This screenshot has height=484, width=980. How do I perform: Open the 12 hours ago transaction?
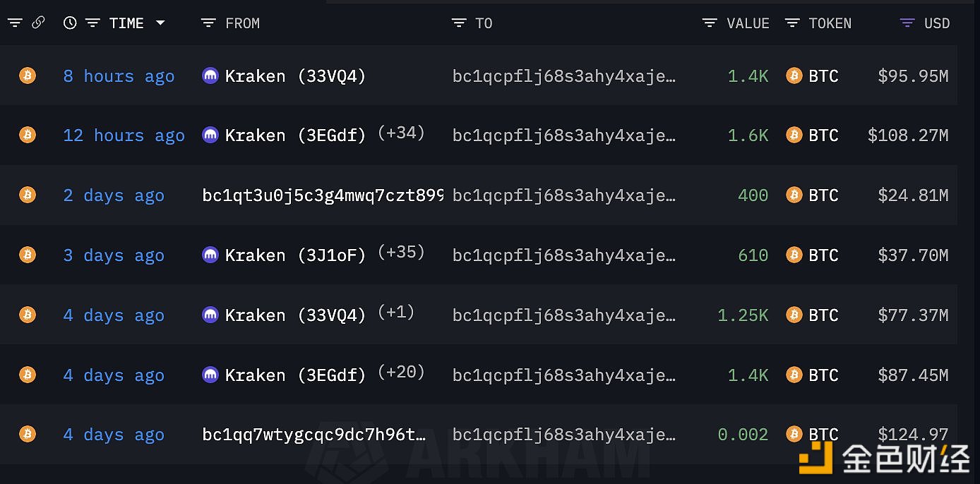click(x=124, y=135)
